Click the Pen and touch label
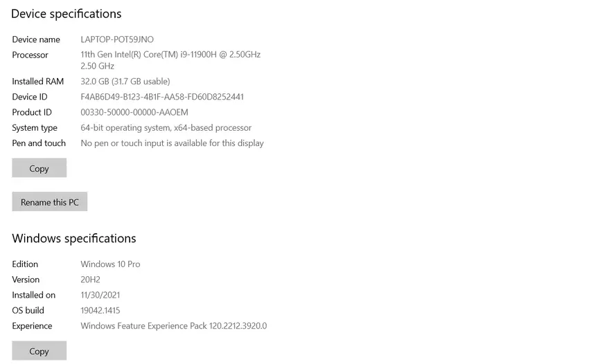 coord(39,143)
